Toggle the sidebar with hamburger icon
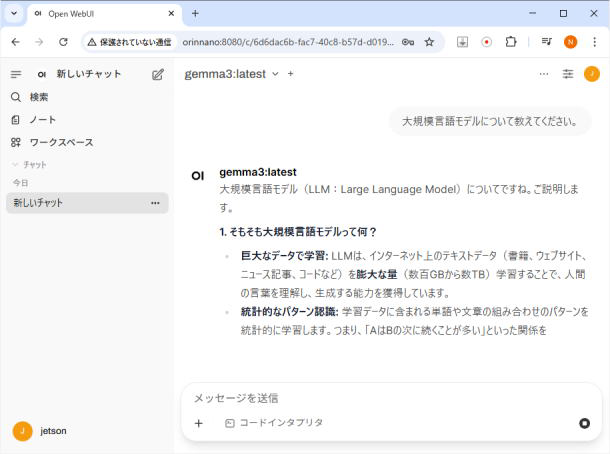 [16, 74]
